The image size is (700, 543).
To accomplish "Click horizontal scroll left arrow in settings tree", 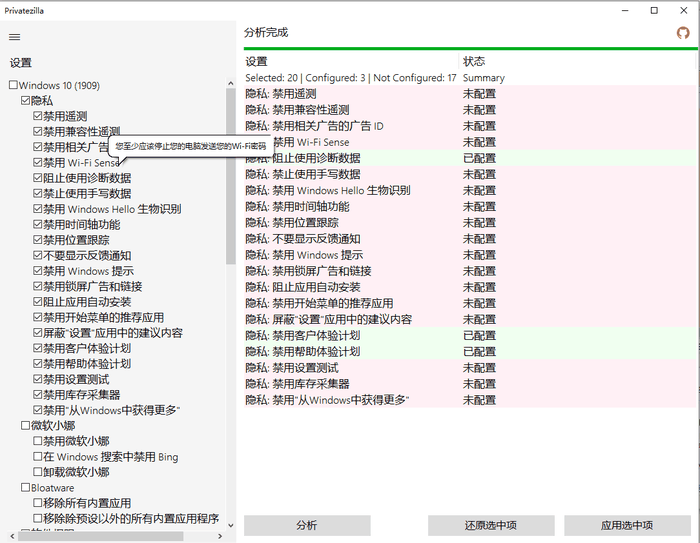I will [x=12, y=536].
